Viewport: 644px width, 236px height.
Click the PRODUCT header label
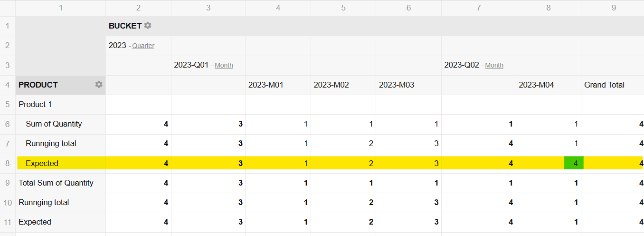38,85
